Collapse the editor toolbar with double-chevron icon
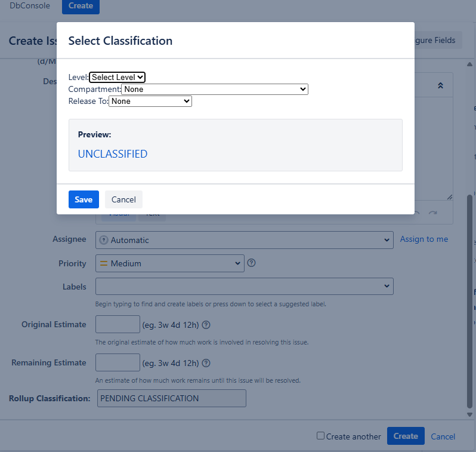The height and width of the screenshot is (452, 476). pyautogui.click(x=440, y=85)
